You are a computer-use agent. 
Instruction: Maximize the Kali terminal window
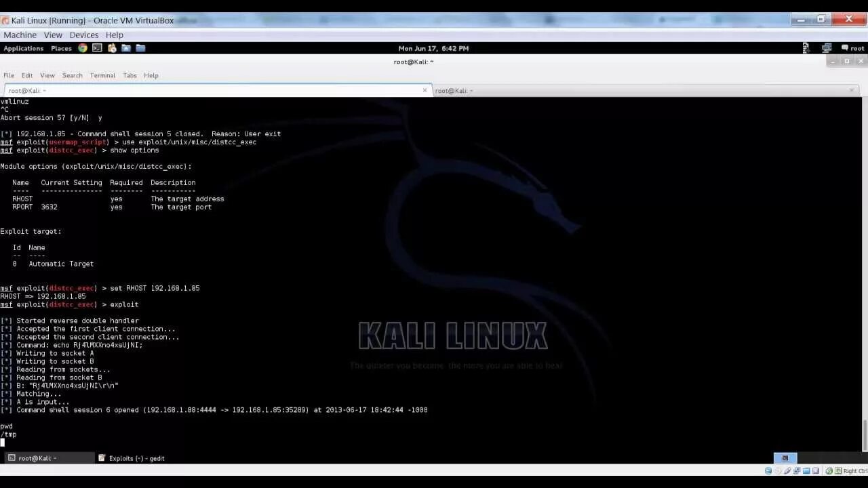pos(846,61)
